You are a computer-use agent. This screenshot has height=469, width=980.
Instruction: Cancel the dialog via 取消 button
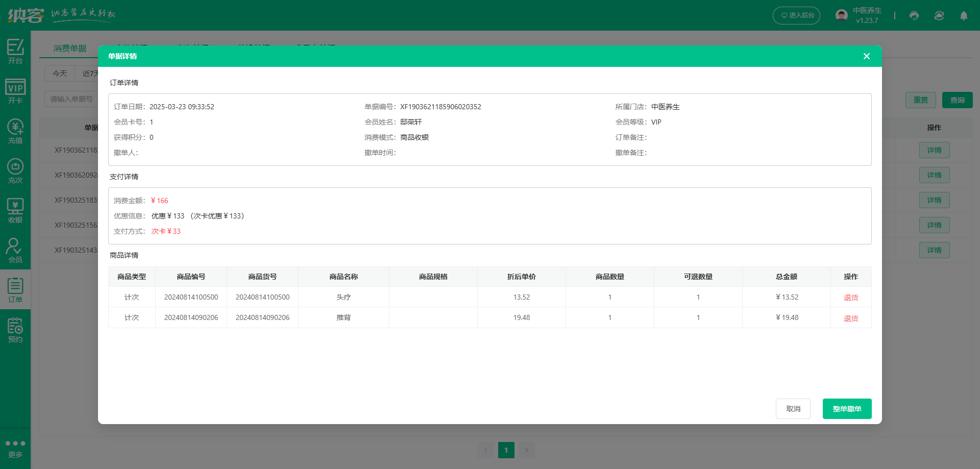point(793,408)
